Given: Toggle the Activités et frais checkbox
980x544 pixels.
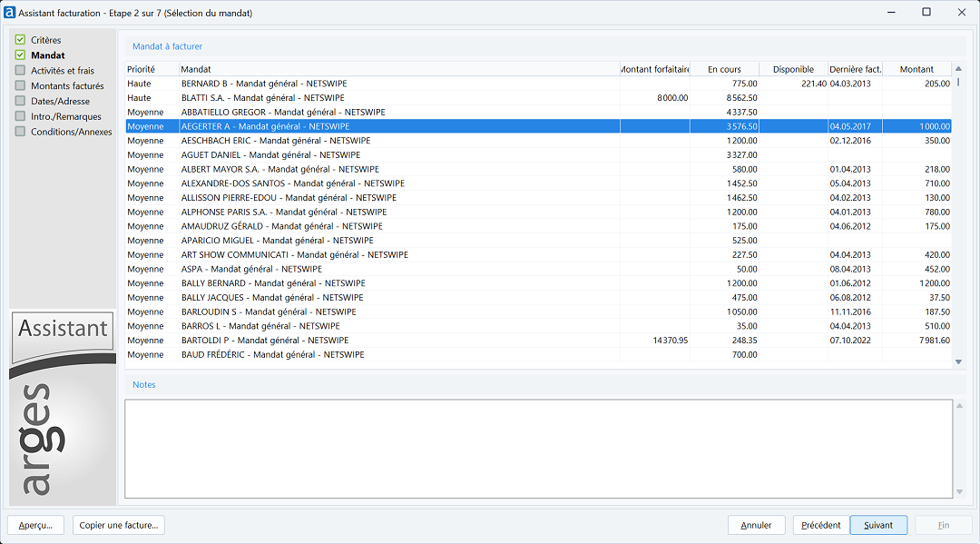Looking at the screenshot, I should [x=21, y=70].
